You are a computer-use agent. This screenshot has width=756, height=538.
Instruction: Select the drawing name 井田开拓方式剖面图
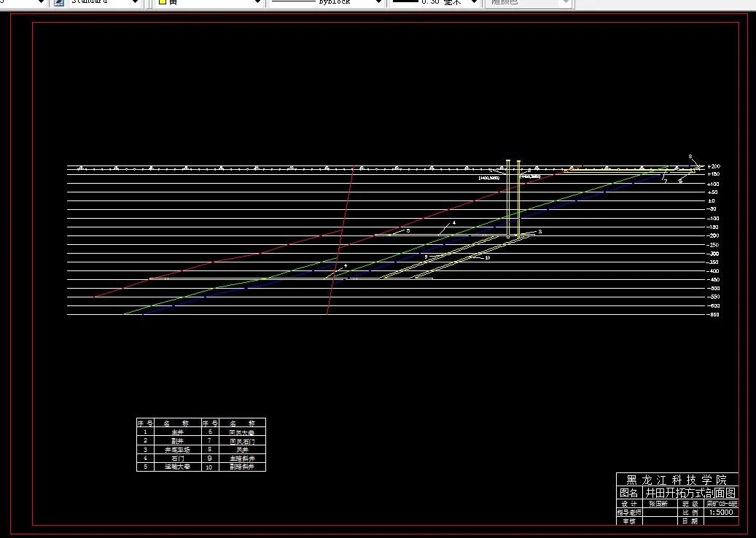(690, 493)
